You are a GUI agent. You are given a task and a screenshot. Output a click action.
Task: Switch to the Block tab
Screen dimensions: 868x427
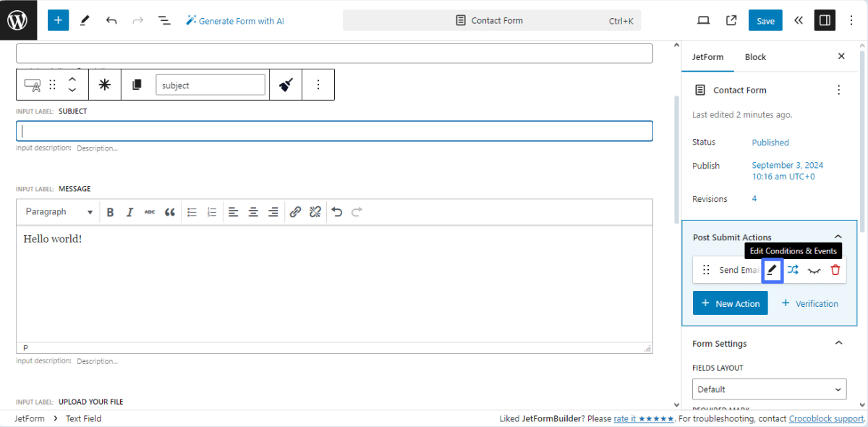pos(755,56)
